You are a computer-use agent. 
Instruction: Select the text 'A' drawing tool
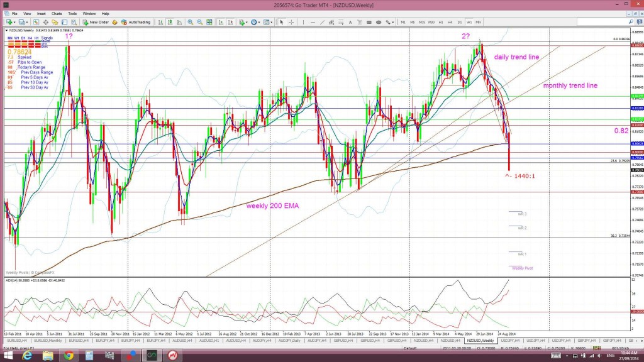(x=350, y=22)
